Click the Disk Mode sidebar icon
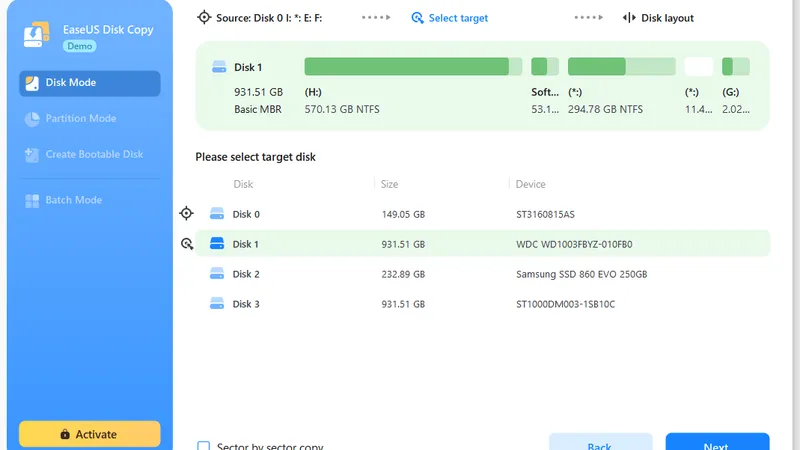800x450 pixels. [x=32, y=83]
